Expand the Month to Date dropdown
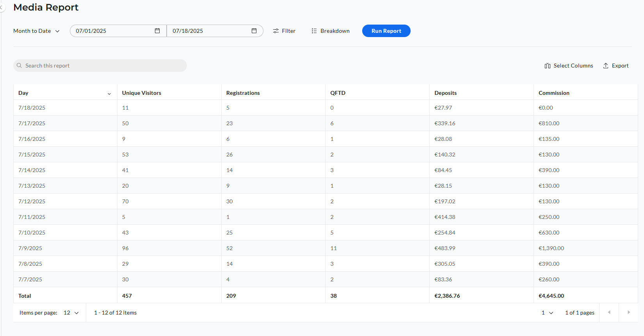Viewport: 644px width, 336px height. point(36,31)
